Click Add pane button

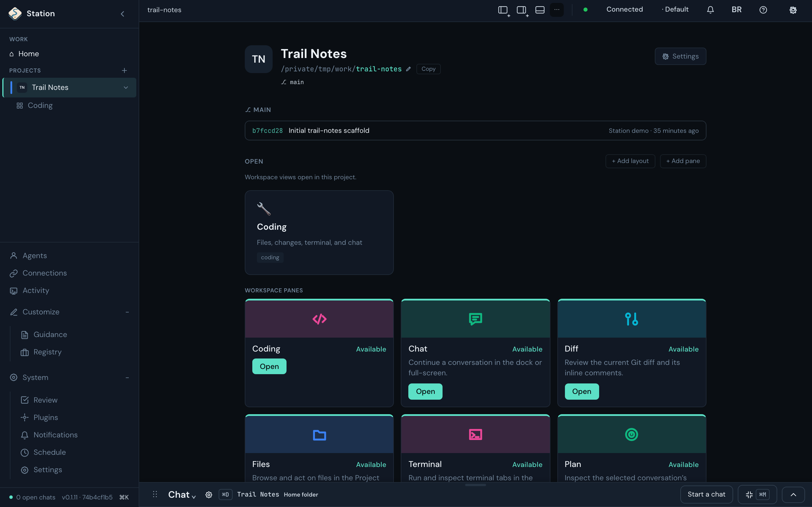tap(683, 161)
